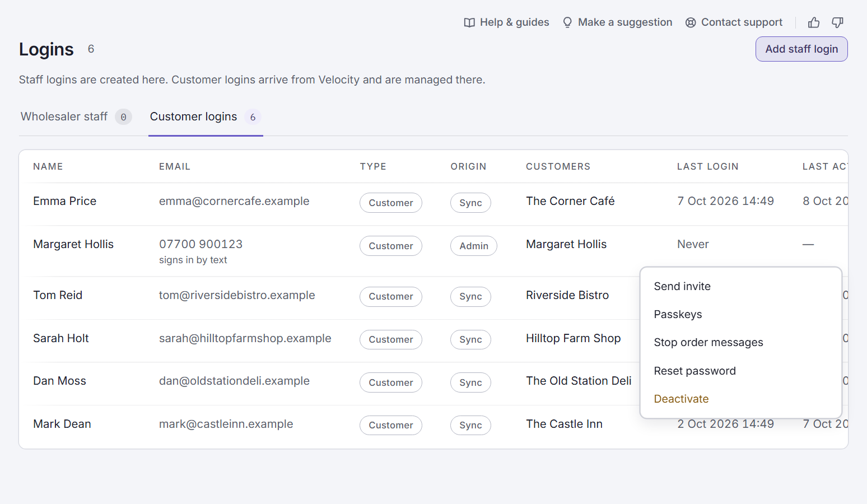Click Riverside Bistro customer cell

[567, 295]
